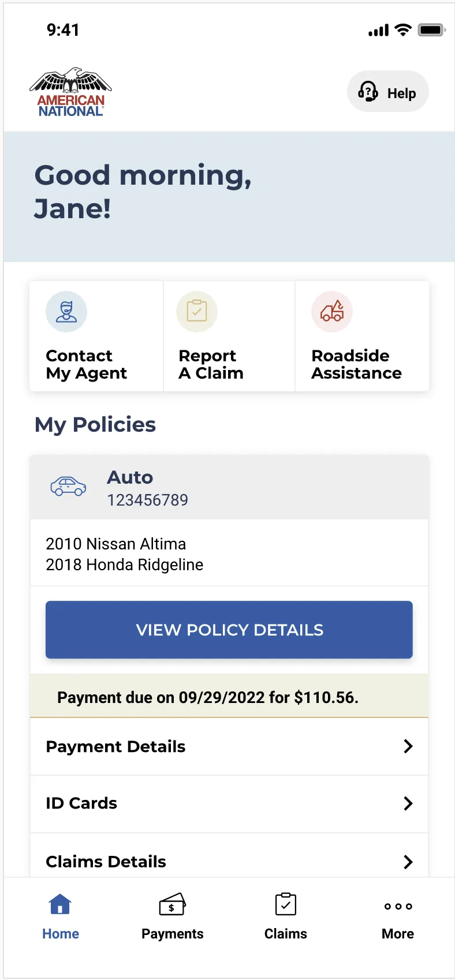
Task: Tap the Claims clipboard icon in the bottom bar
Action: pos(286,904)
